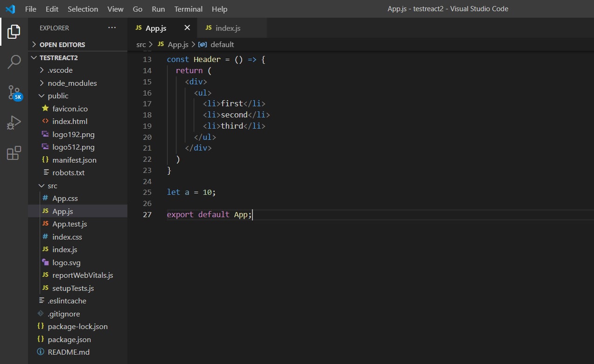Expand the node_modules folder
The image size is (594, 364).
(x=72, y=83)
